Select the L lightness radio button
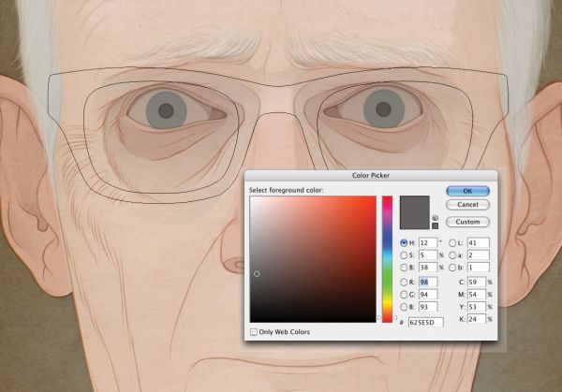 [452, 243]
